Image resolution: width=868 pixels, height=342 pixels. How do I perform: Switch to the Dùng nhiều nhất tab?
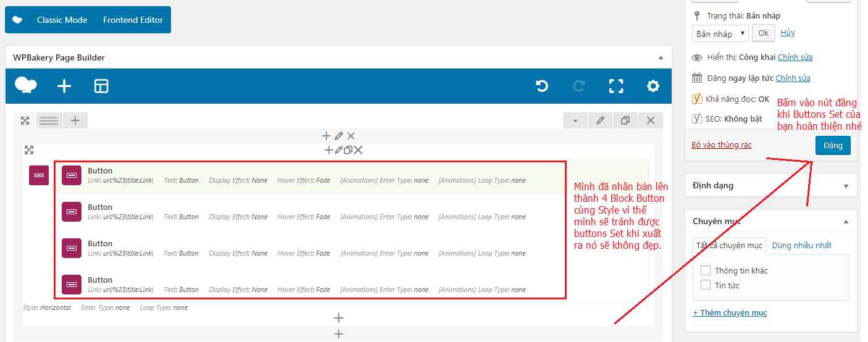[802, 246]
